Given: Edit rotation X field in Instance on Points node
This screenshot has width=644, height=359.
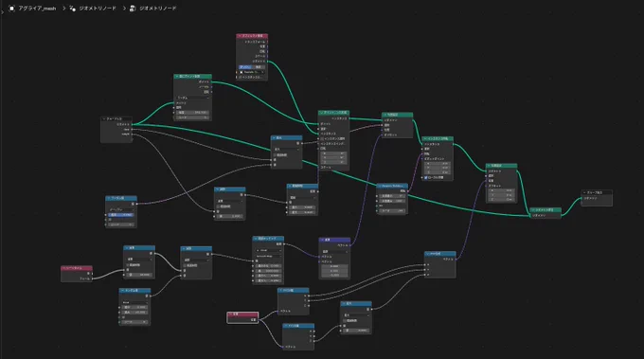Looking at the screenshot, I should 334,153.
